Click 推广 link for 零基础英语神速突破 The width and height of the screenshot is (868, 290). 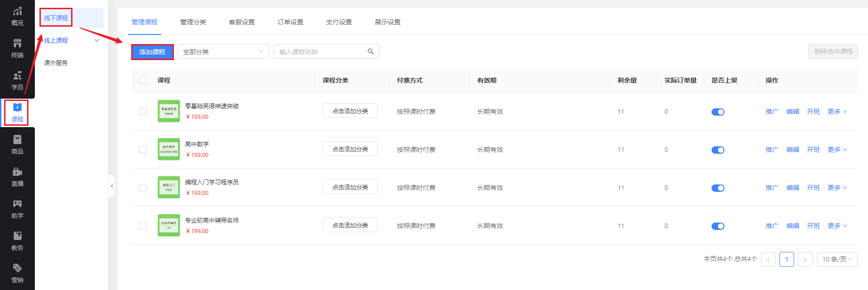coord(772,112)
